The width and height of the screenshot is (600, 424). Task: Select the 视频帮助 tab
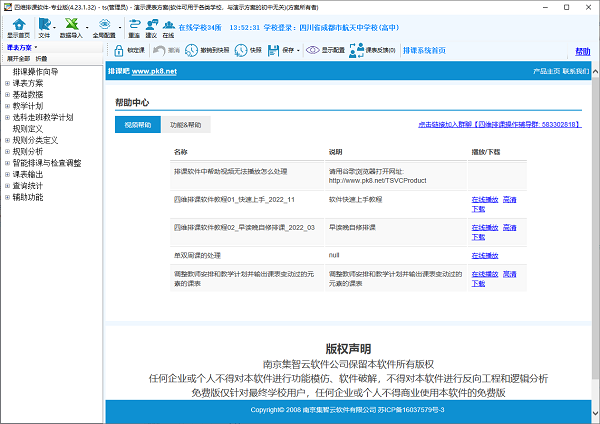coord(138,125)
